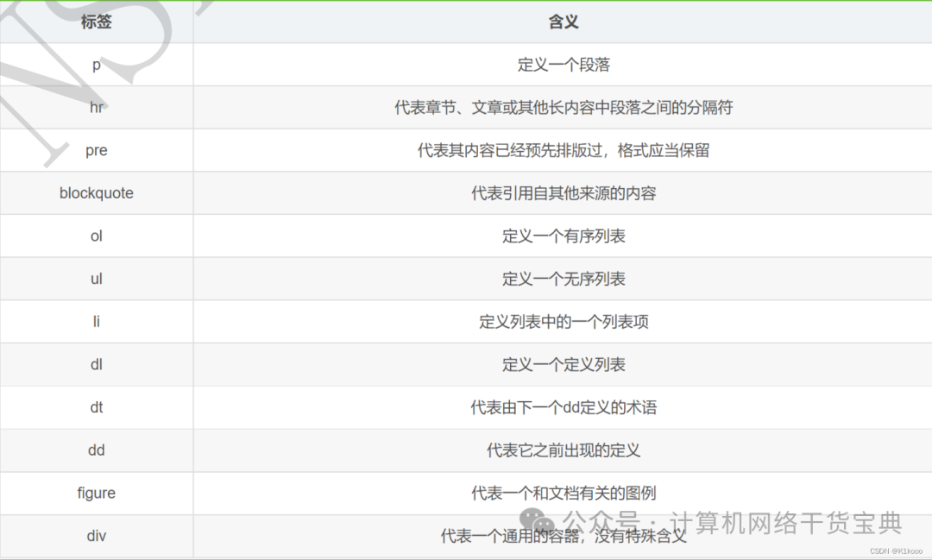Select the text 定义一个段落
The image size is (932, 560).
click(563, 65)
